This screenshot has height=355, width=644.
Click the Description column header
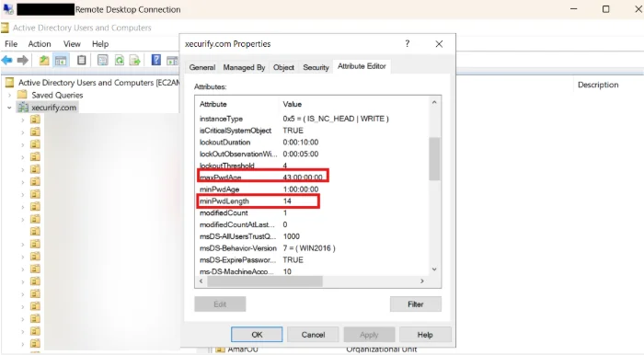click(598, 85)
